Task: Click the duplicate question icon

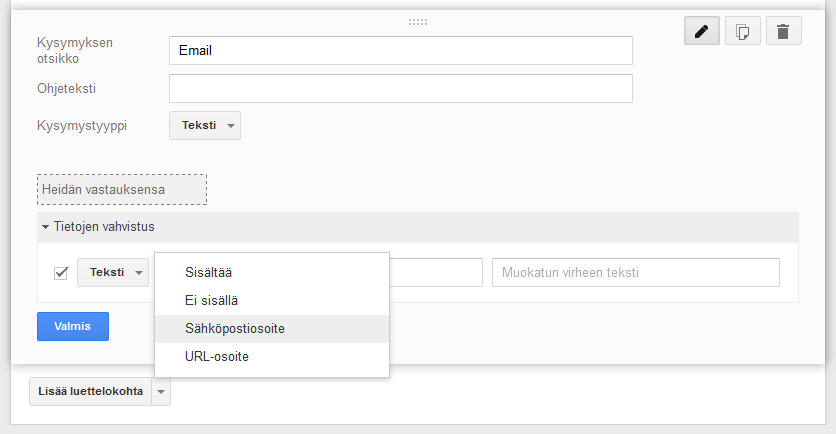Action: pyautogui.click(x=742, y=31)
